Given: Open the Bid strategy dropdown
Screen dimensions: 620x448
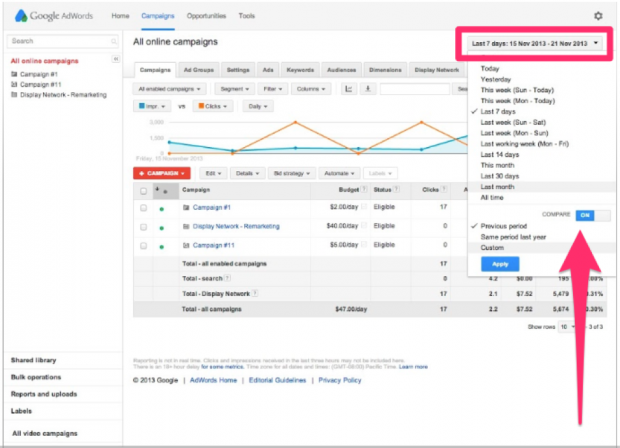Looking at the screenshot, I should tap(292, 173).
